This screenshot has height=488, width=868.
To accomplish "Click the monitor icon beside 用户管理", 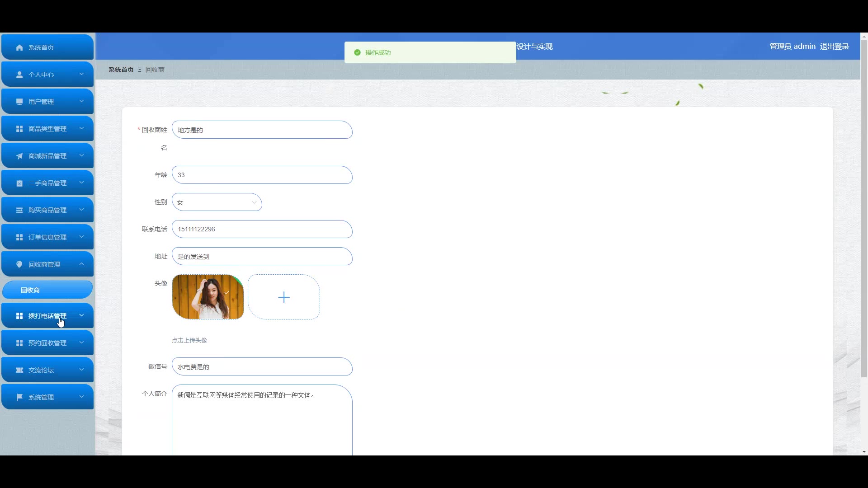I will 19,102.
